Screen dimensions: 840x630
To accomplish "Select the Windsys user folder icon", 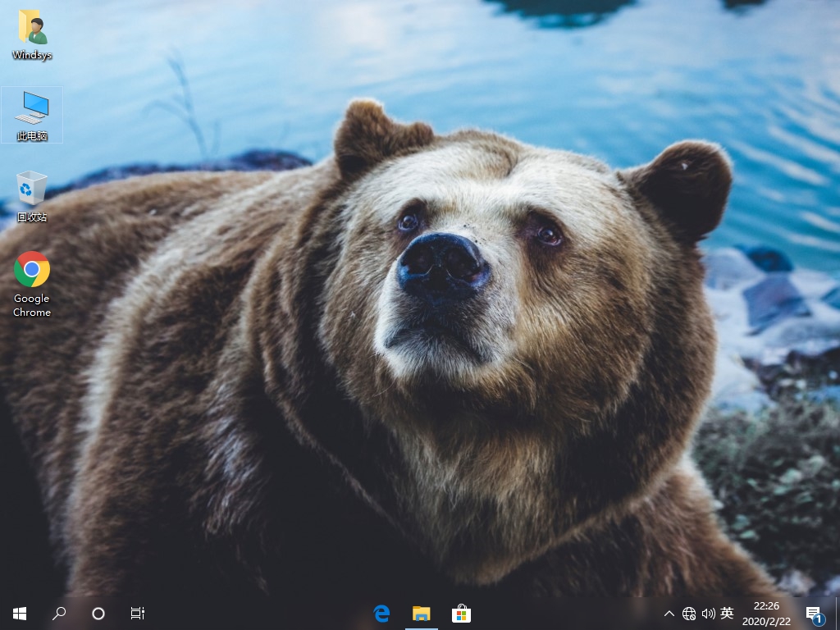I will point(32,28).
